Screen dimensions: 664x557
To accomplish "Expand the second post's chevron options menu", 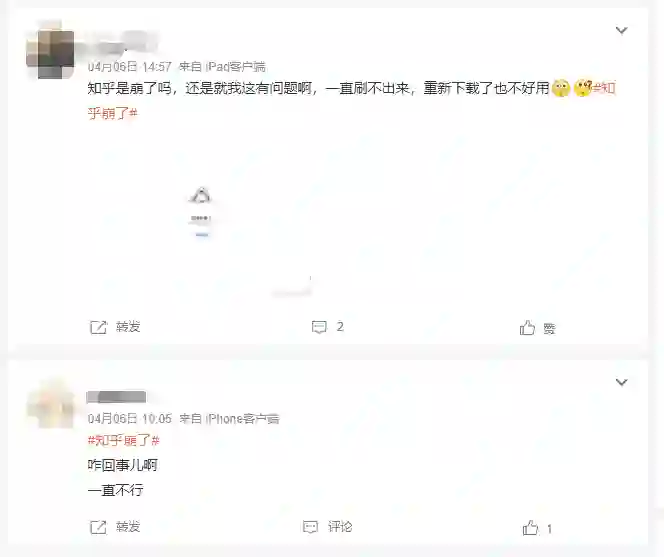I will pos(621,382).
